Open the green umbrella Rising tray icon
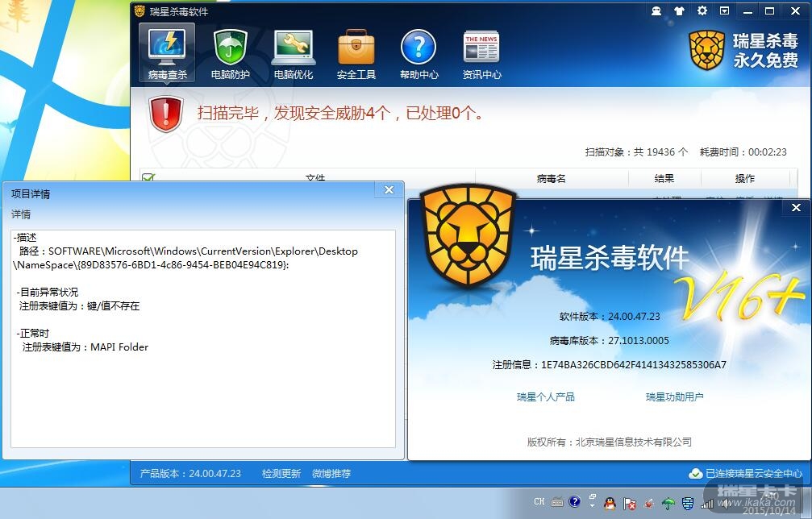The width and height of the screenshot is (812, 519). point(668,503)
